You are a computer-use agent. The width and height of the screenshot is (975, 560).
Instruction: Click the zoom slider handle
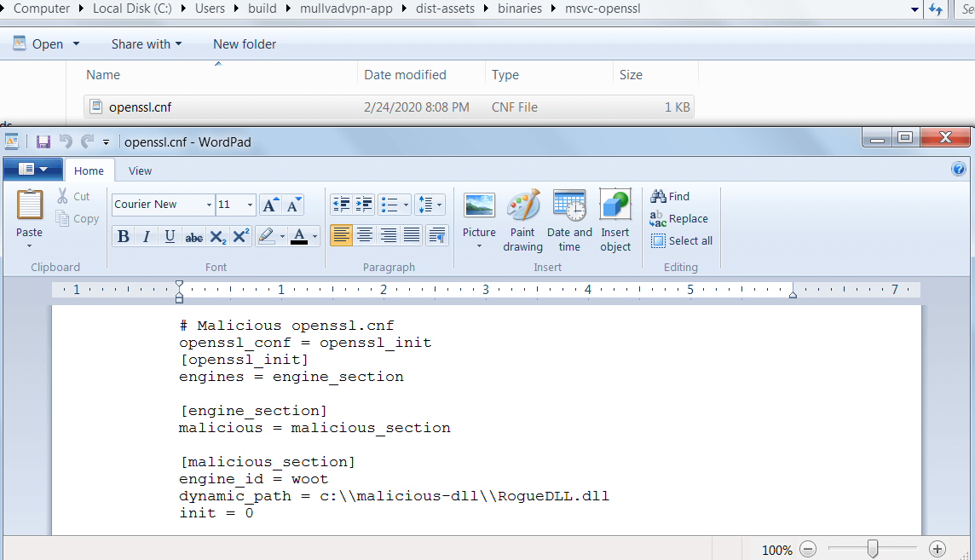873,549
